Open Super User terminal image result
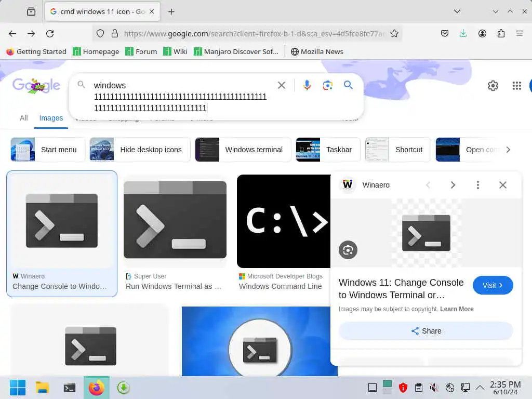 coord(175,220)
